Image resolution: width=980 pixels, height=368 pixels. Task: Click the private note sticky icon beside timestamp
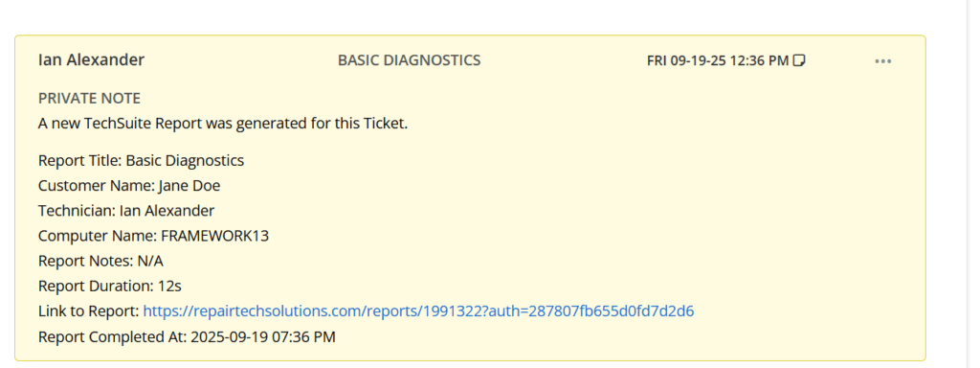pyautogui.click(x=799, y=60)
